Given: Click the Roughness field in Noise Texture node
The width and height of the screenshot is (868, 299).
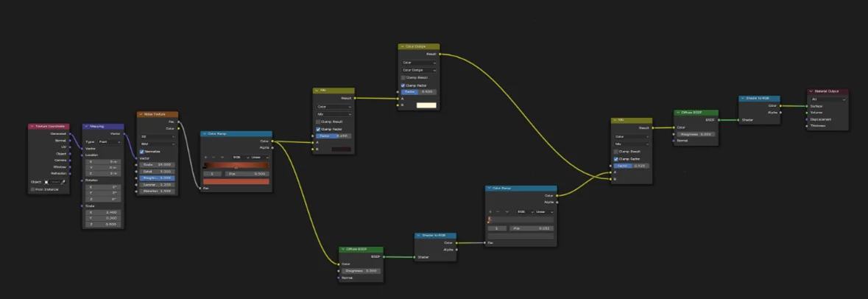Looking at the screenshot, I should (x=157, y=178).
